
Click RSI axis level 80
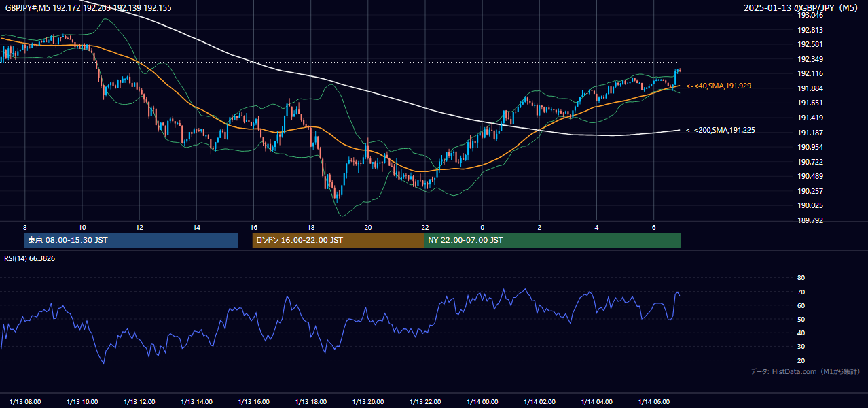click(801, 278)
